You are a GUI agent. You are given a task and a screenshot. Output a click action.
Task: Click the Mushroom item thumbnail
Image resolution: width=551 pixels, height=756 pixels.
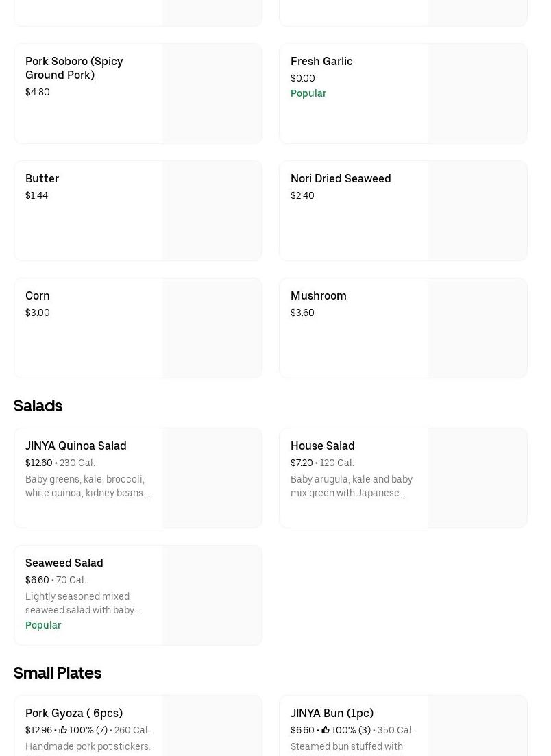(x=478, y=328)
